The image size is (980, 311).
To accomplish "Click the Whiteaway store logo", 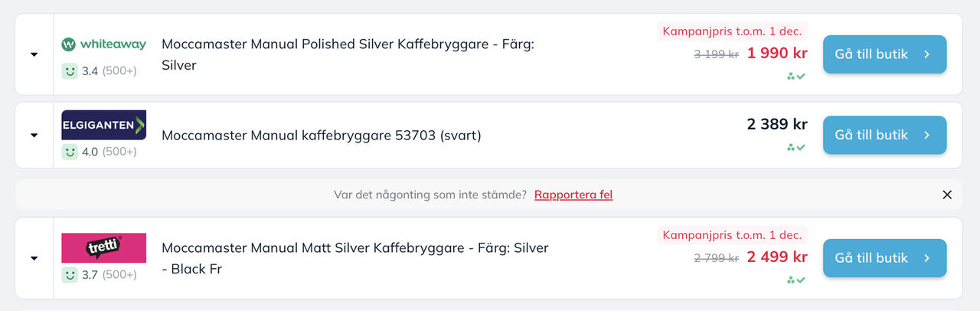I will [103, 44].
